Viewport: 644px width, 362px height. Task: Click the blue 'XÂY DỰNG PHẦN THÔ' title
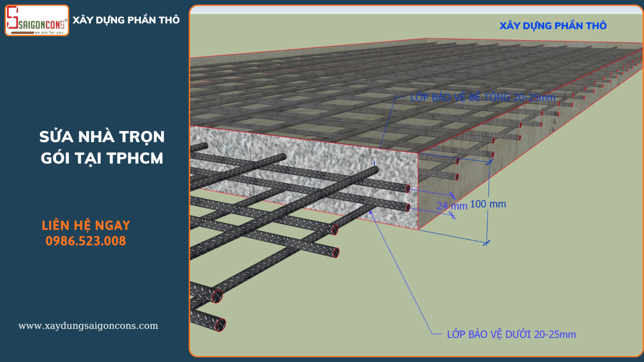pyautogui.click(x=553, y=26)
